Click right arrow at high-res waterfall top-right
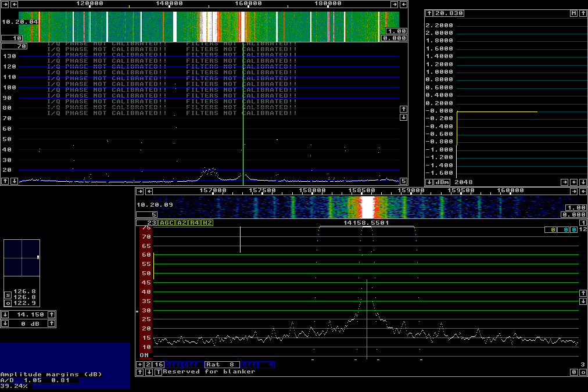This screenshot has width=588, height=392. click(573, 192)
